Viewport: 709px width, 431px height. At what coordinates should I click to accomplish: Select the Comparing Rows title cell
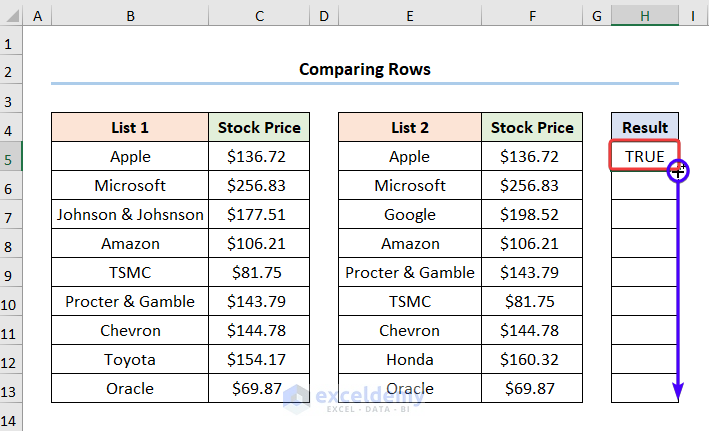click(365, 69)
